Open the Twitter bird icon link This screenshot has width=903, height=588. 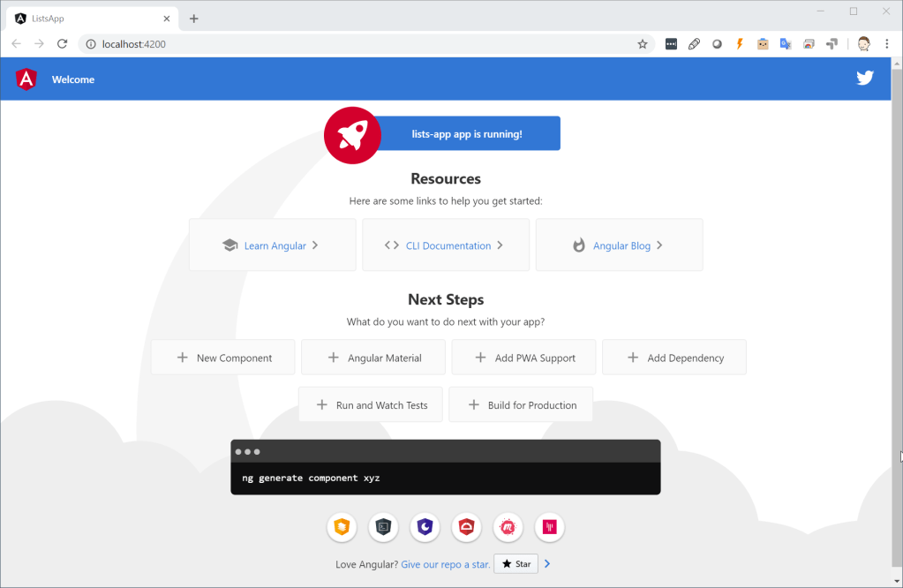click(x=864, y=78)
